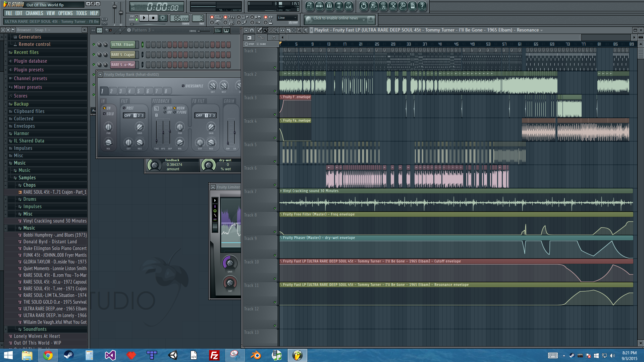This screenshot has width=644, height=362.
Task: Select the playlist delete tool
Action: click(x=271, y=30)
